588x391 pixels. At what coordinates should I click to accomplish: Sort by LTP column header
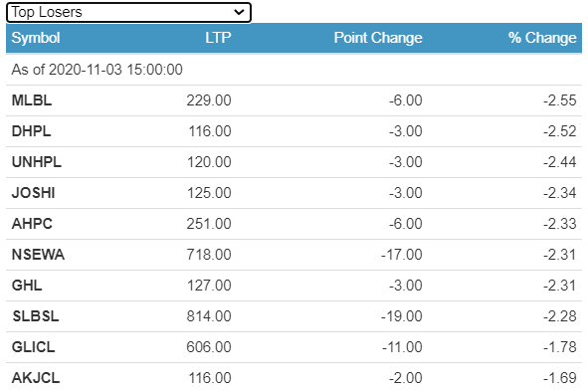click(218, 38)
